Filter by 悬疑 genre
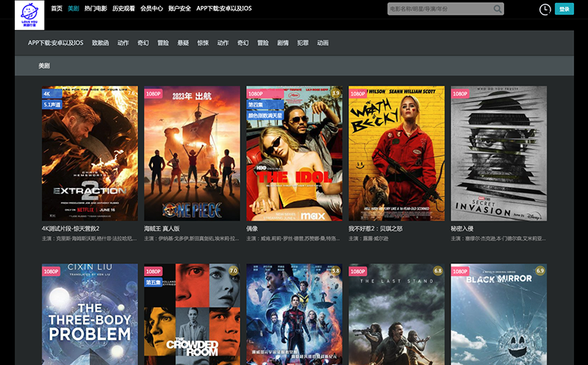The height and width of the screenshot is (365, 588). 183,43
